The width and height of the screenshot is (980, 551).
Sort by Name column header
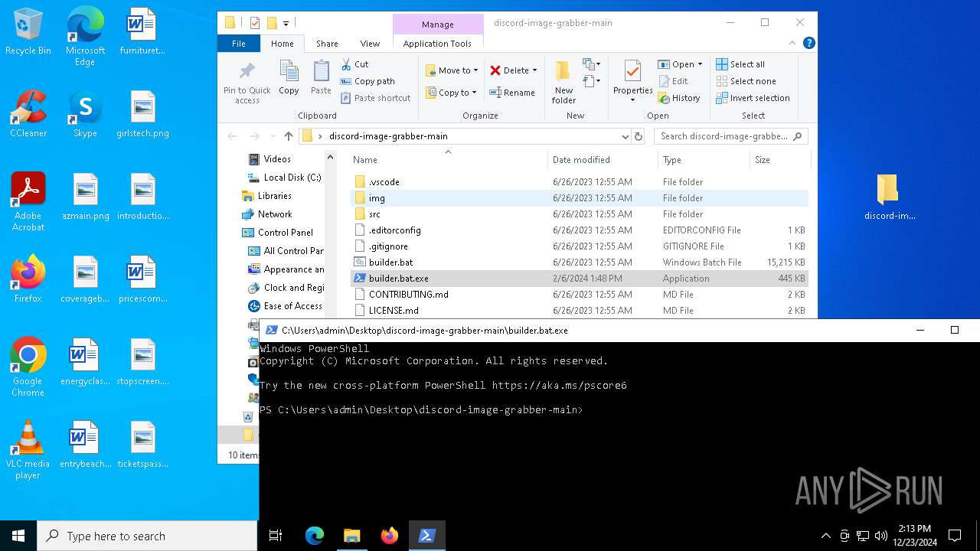click(x=448, y=159)
